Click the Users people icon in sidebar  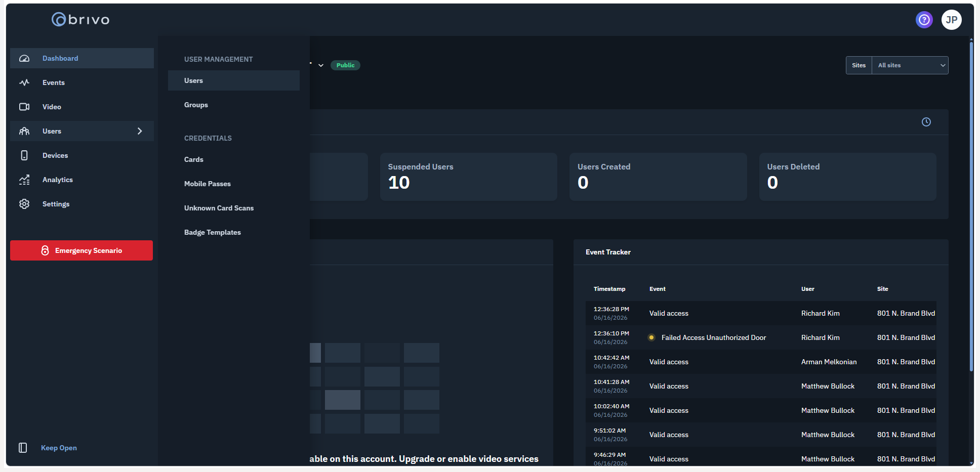click(24, 131)
